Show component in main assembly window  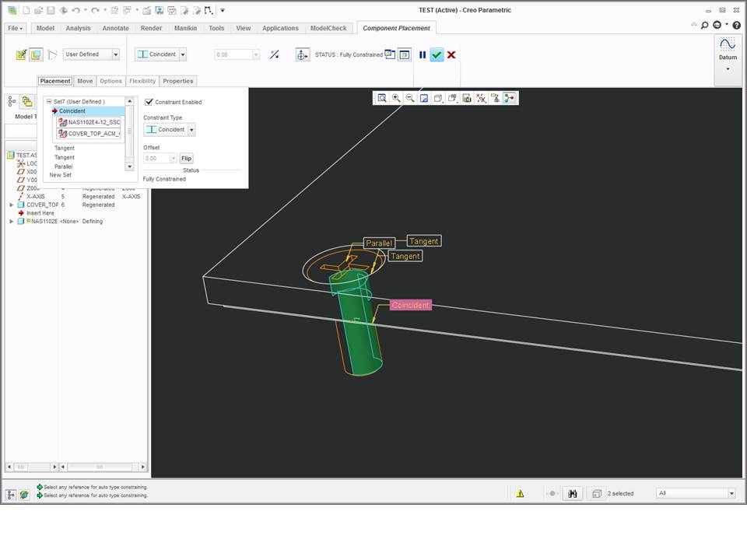pos(404,54)
